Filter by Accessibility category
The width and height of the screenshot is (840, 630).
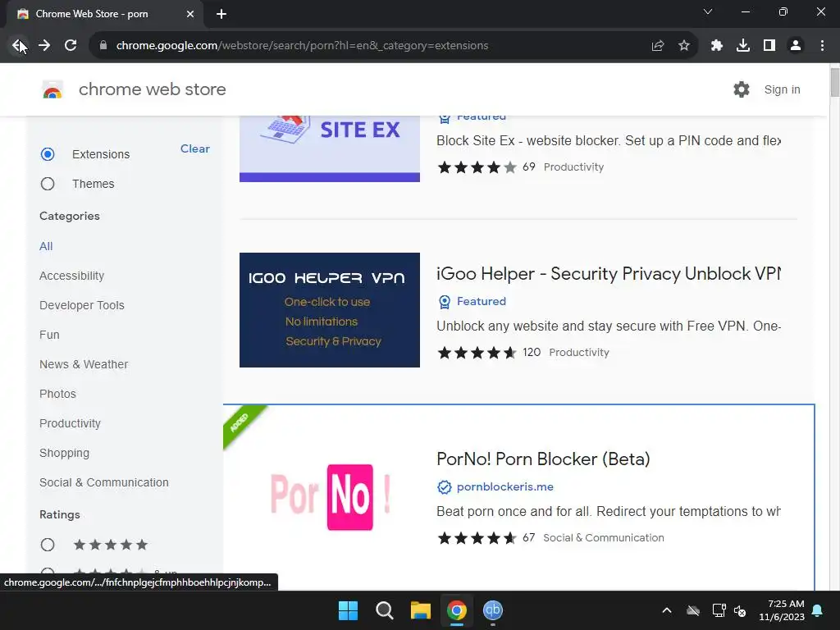coord(72,276)
